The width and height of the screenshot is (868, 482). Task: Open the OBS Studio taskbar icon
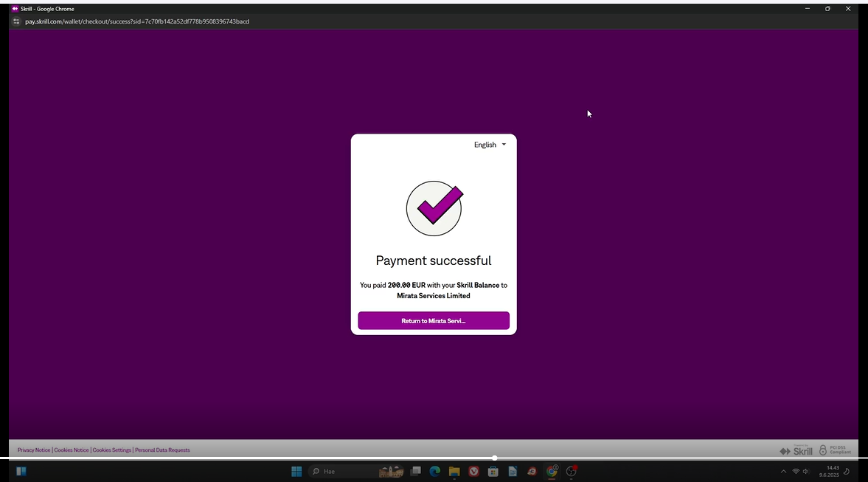point(572,472)
